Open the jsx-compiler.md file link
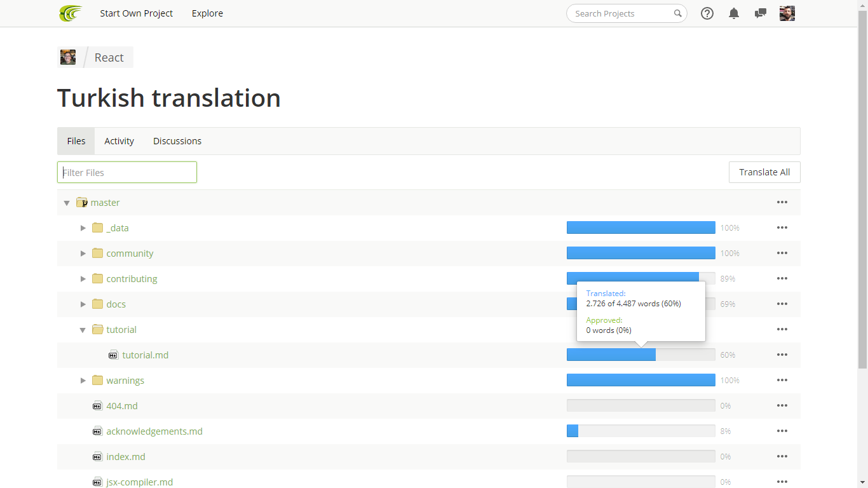Image resolution: width=868 pixels, height=488 pixels. (x=140, y=482)
